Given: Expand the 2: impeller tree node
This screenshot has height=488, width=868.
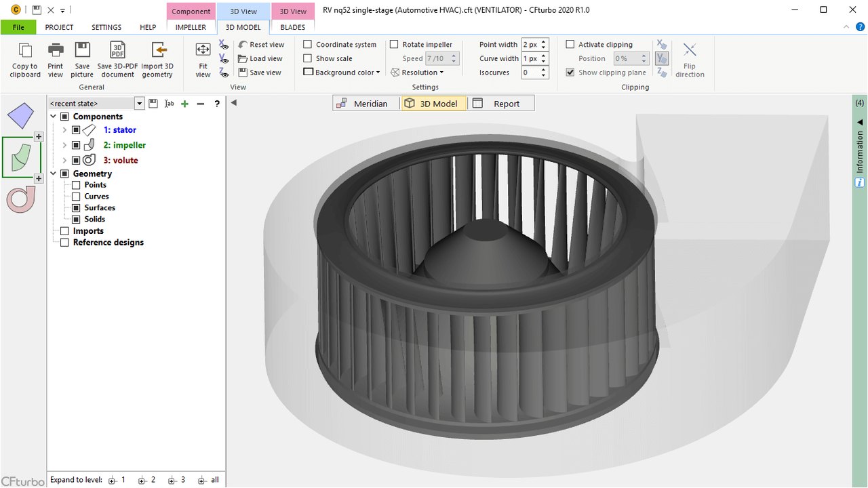Looking at the screenshot, I should (64, 145).
